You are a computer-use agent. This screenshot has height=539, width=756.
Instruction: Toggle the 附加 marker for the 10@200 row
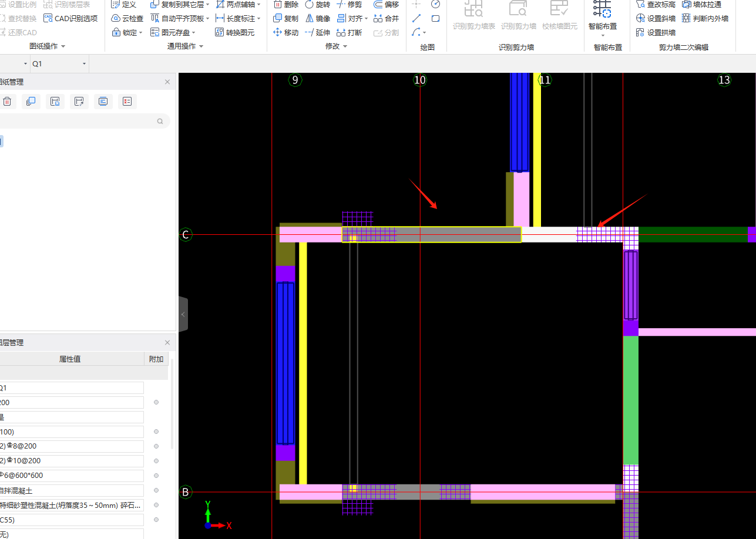tap(156, 461)
